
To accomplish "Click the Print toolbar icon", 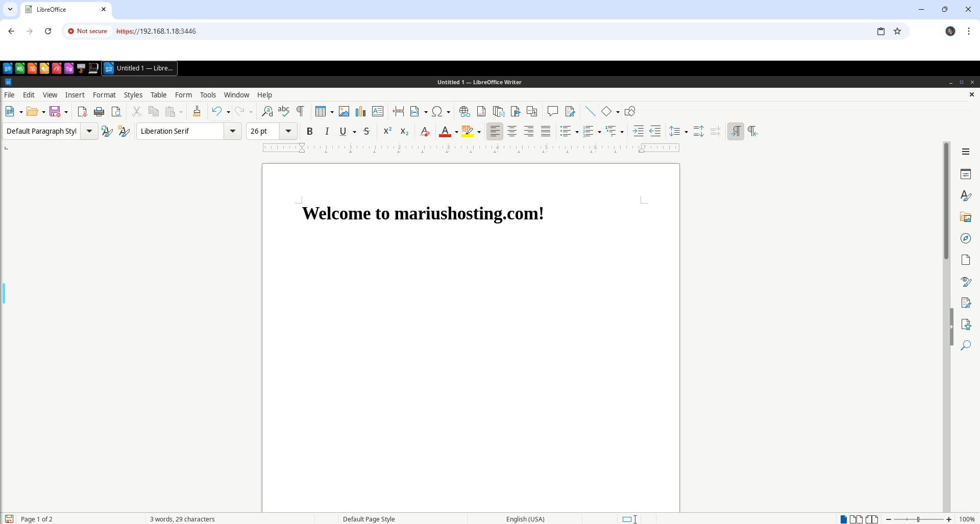I will [x=99, y=112].
